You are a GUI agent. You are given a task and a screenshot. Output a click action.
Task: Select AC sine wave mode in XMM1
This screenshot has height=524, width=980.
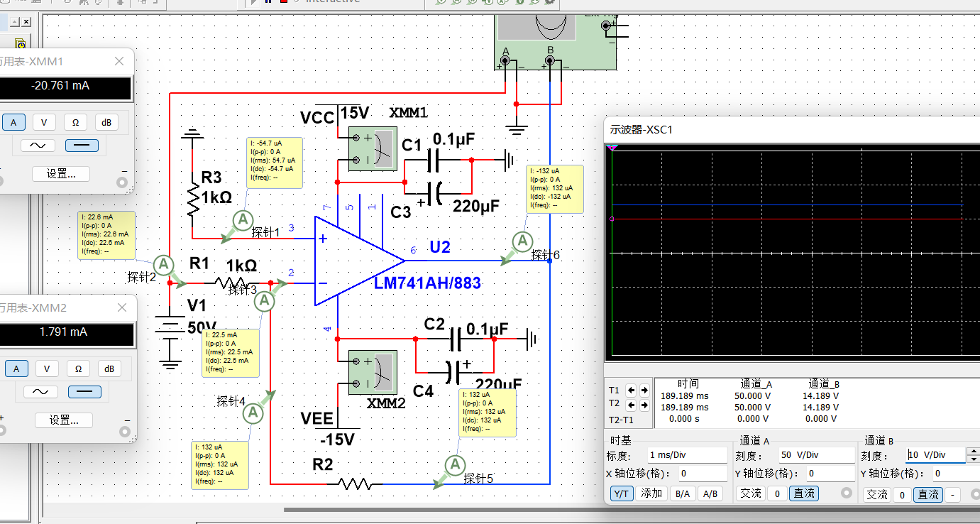point(38,146)
